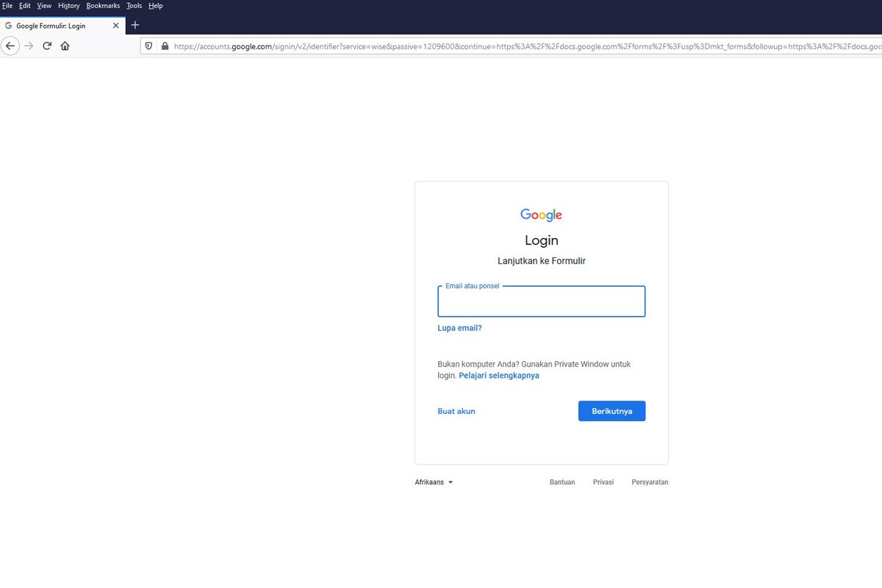Reload the page with the refresh icon

click(x=47, y=46)
